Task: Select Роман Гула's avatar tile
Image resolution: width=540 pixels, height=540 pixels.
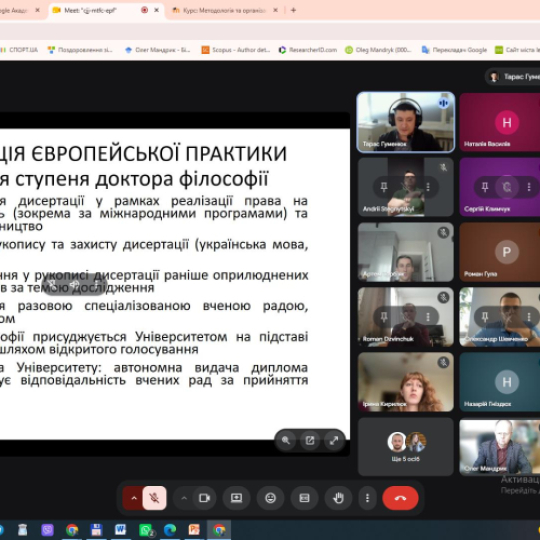Action: [500, 252]
